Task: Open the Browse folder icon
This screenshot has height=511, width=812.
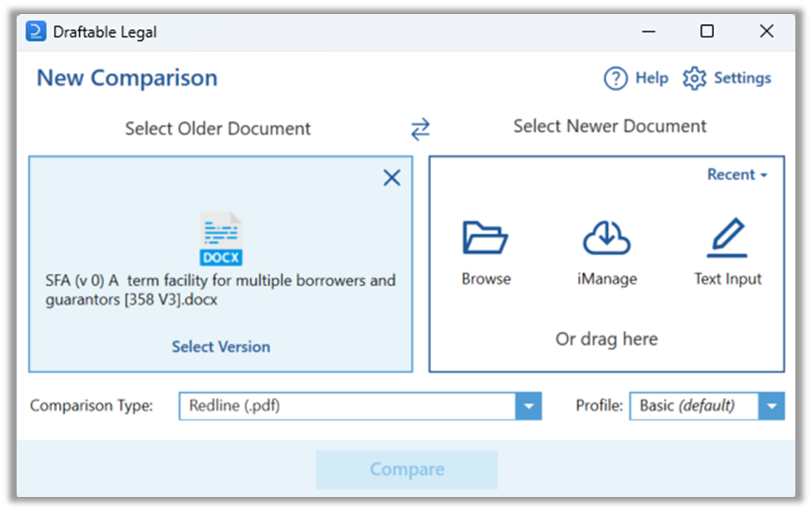Action: tap(485, 237)
